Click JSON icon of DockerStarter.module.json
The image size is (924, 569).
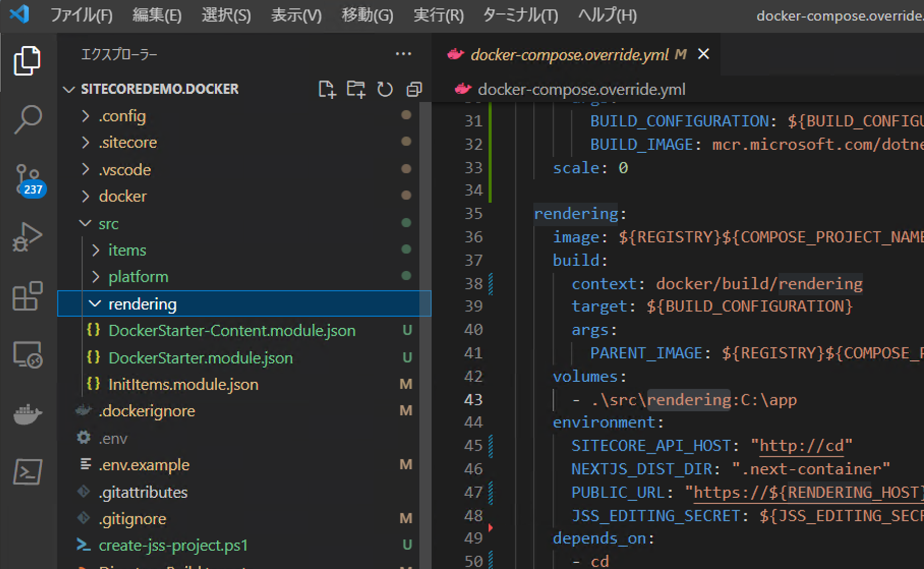coord(94,357)
